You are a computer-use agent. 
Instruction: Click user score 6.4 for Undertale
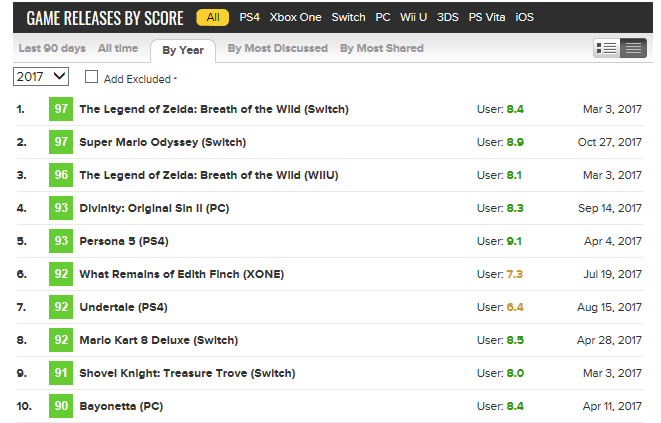[515, 307]
